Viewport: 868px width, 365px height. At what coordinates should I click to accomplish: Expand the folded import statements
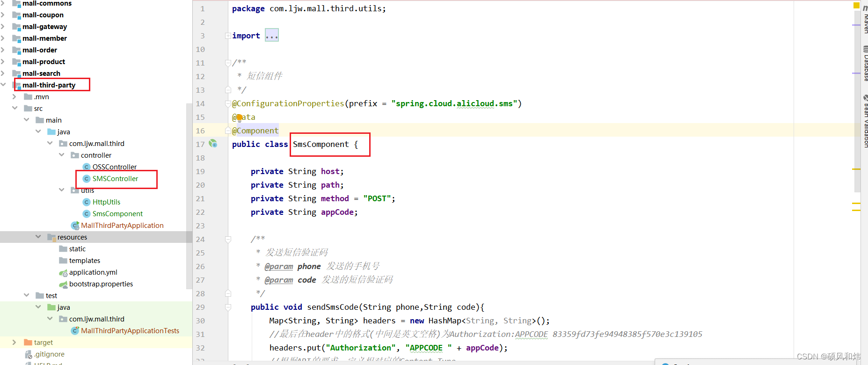[227, 36]
